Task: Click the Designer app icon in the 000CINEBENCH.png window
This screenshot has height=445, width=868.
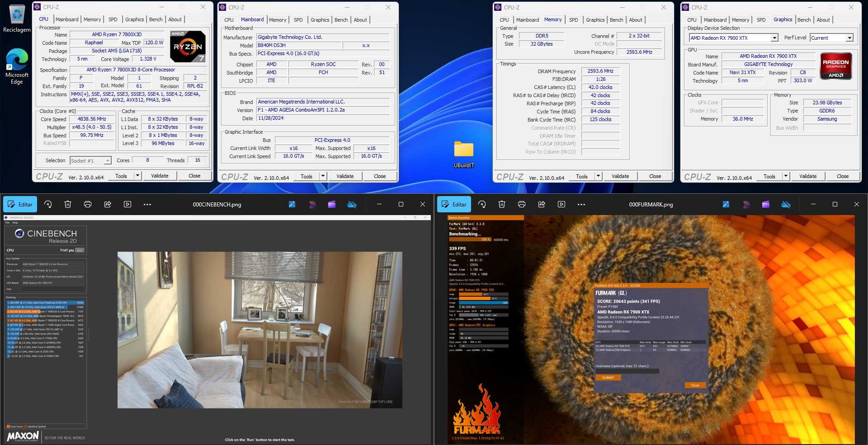Action: pyautogui.click(x=312, y=204)
